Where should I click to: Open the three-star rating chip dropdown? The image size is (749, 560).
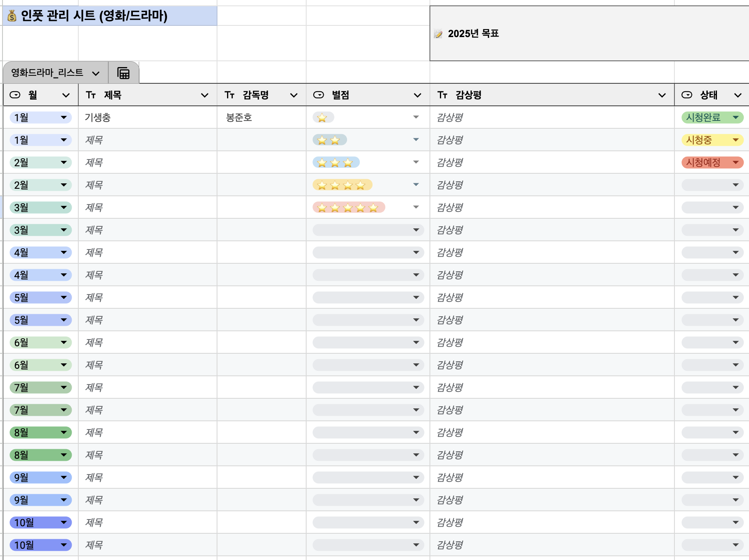pos(416,162)
